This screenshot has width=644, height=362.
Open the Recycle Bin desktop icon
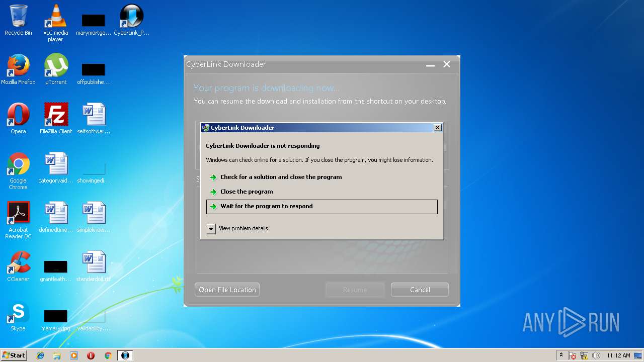pyautogui.click(x=18, y=20)
